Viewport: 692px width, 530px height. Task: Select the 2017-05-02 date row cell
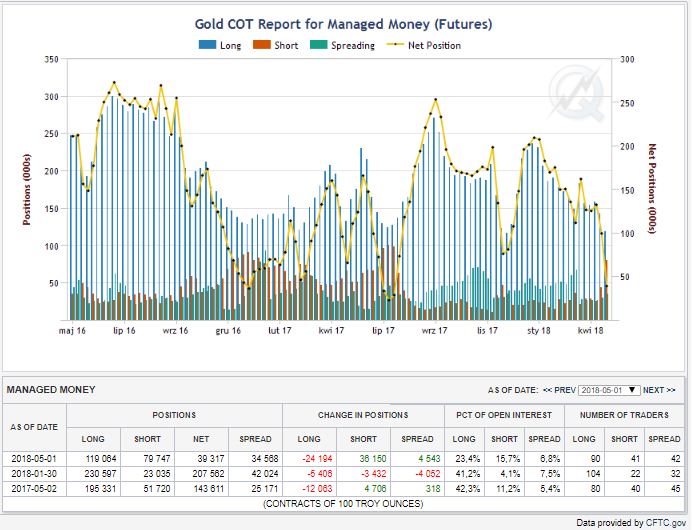pyautogui.click(x=34, y=489)
